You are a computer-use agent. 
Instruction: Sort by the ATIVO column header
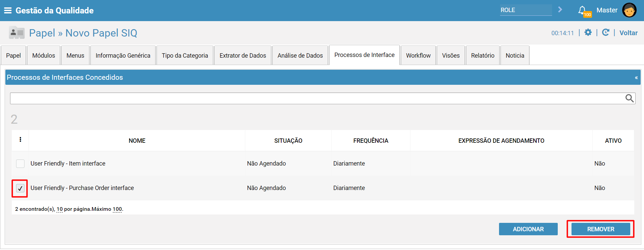[x=613, y=141]
